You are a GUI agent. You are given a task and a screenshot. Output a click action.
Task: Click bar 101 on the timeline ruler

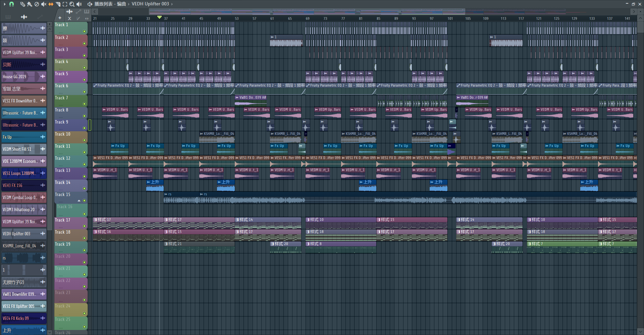pyautogui.click(x=450, y=18)
